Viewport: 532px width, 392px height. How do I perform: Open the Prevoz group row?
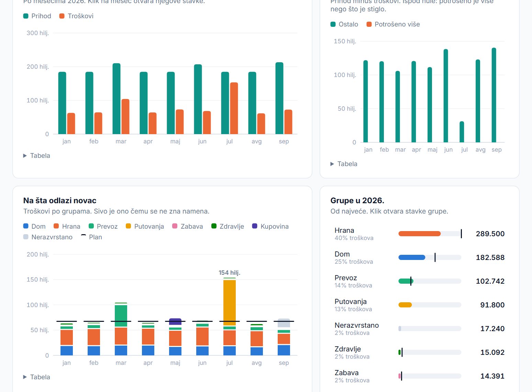pos(419,281)
